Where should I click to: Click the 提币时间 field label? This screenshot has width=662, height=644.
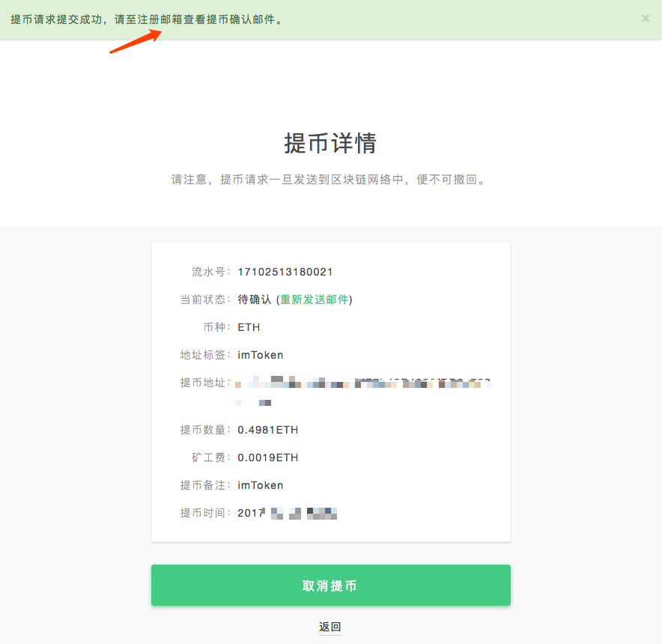(204, 513)
